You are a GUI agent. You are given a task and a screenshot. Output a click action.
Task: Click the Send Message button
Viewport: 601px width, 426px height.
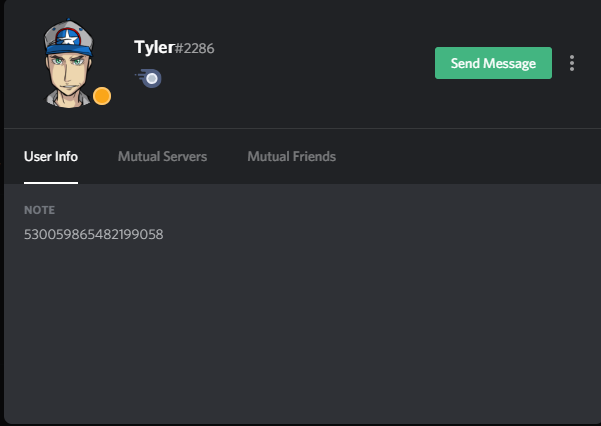coord(493,63)
